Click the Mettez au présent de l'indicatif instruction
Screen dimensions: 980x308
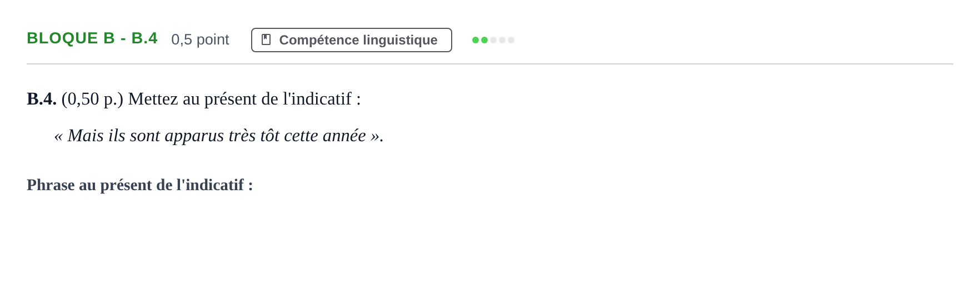coord(244,99)
